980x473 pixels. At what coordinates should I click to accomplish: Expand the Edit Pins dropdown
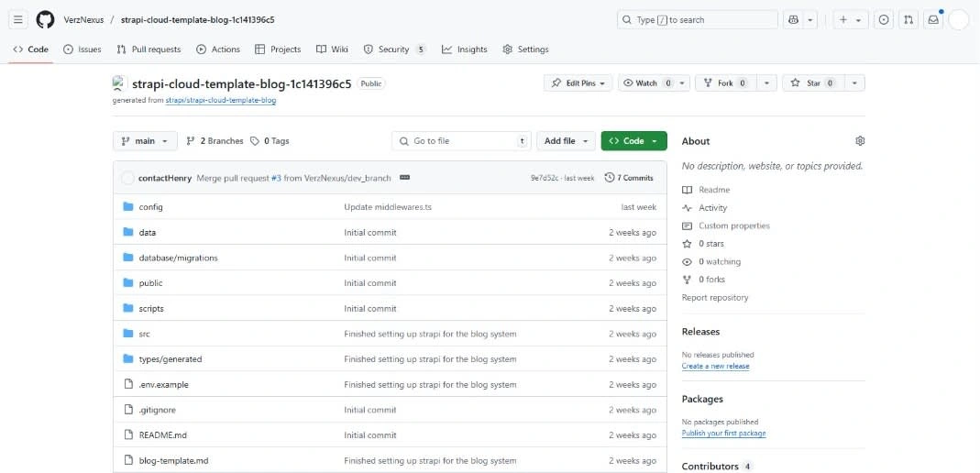pyautogui.click(x=578, y=83)
